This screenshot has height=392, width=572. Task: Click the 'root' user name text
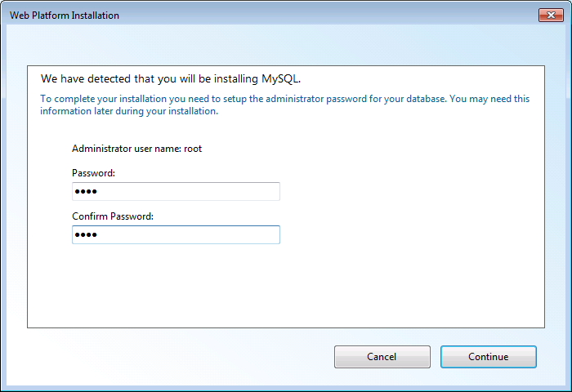pos(193,149)
